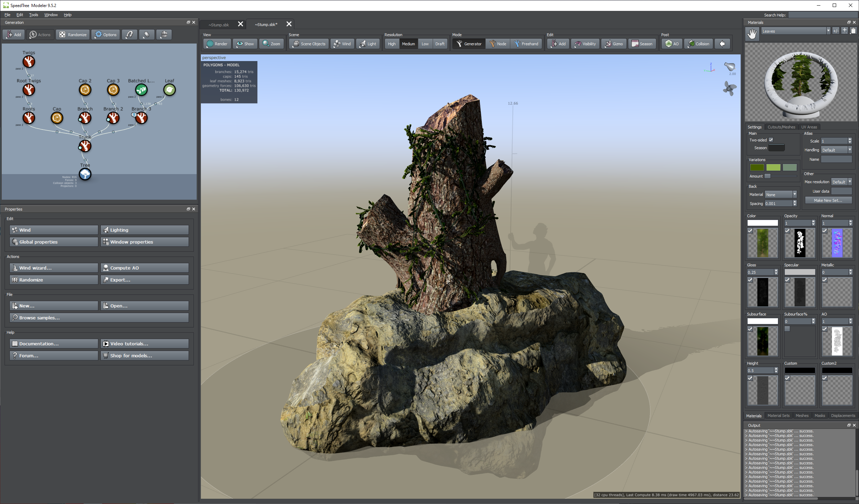Click the Search Help input field

click(x=822, y=15)
